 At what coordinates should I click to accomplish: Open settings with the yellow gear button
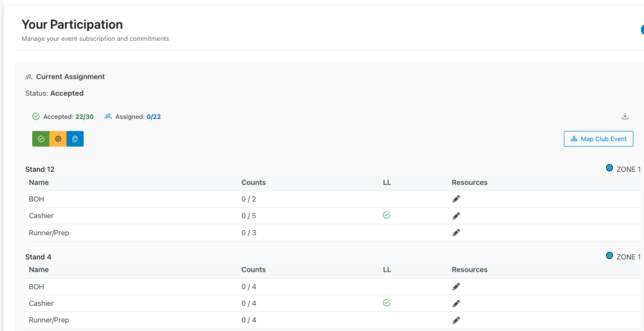(x=58, y=139)
